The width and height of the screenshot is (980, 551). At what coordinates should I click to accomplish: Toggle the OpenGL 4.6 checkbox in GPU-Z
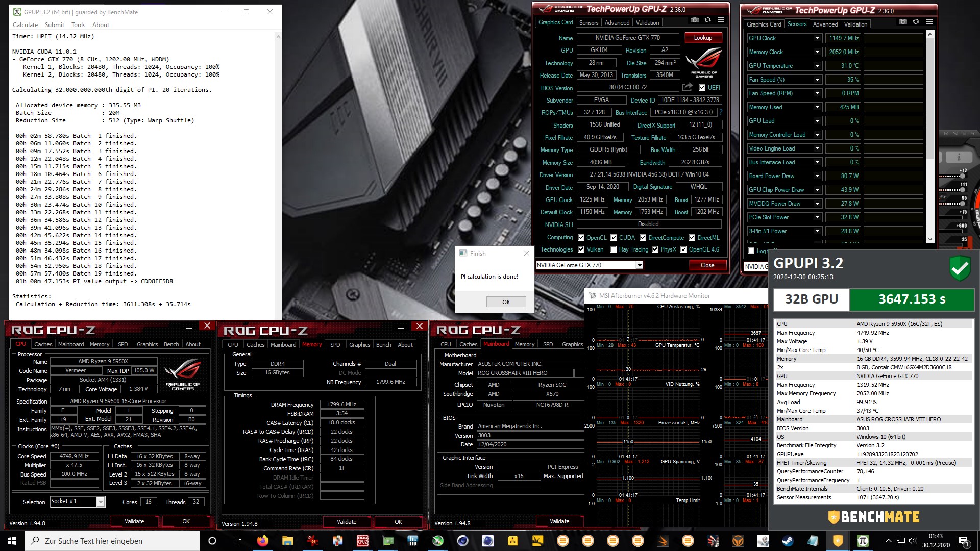683,249
